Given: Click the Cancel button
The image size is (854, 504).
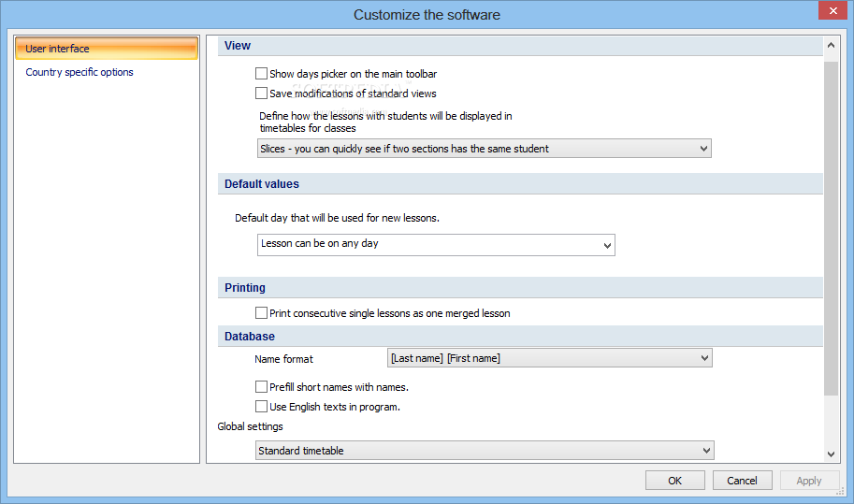Looking at the screenshot, I should click(742, 481).
